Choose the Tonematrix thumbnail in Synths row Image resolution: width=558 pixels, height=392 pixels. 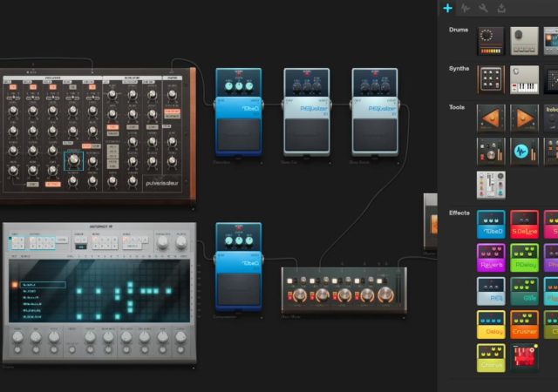551,79
